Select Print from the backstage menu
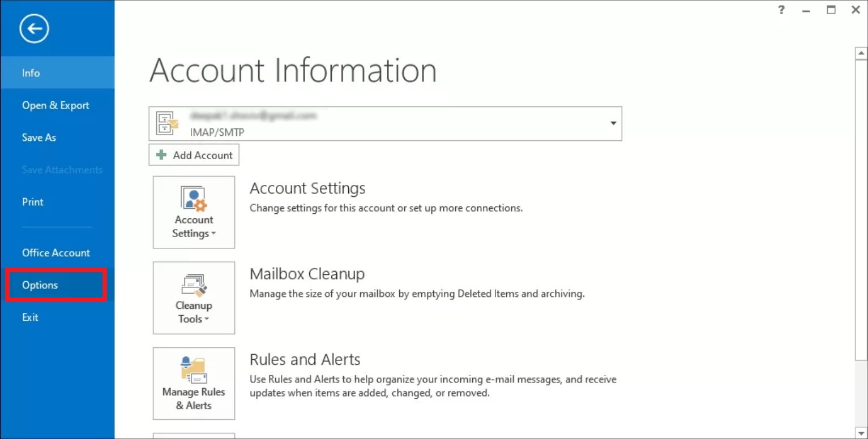 tap(33, 202)
